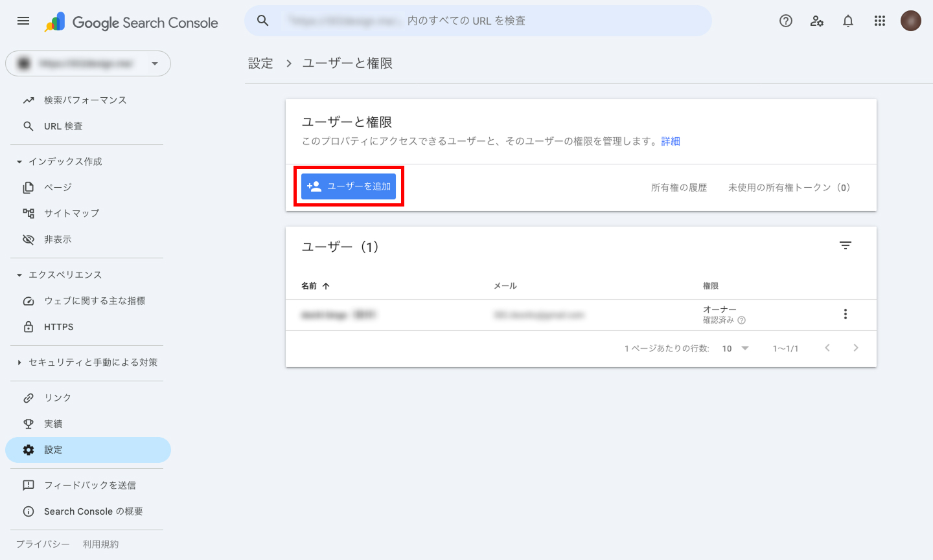This screenshot has width=933, height=560.
Task: Open the notifications bell
Action: 848,21
